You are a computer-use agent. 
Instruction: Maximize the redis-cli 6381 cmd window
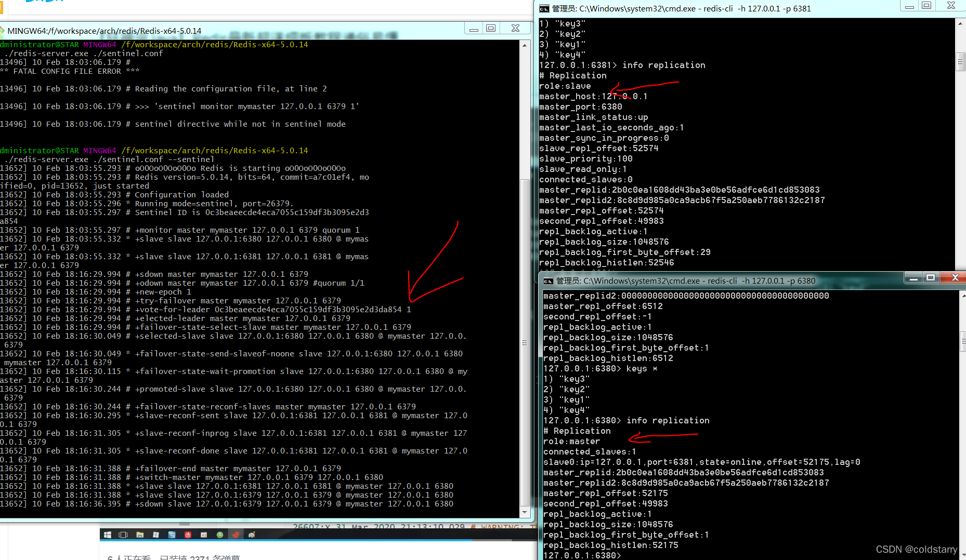926,6
